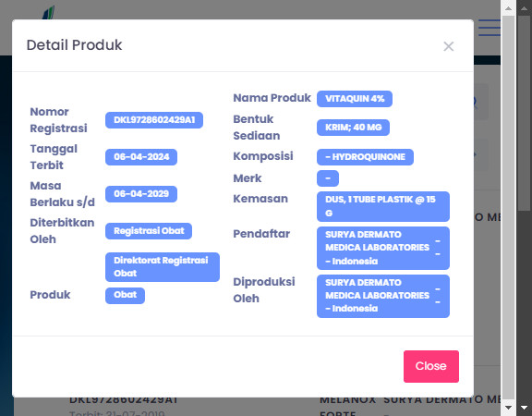Screen dimensions: 532x416
Task: Click the Diproduksi Oleh manufacturer badge
Action: point(383,296)
